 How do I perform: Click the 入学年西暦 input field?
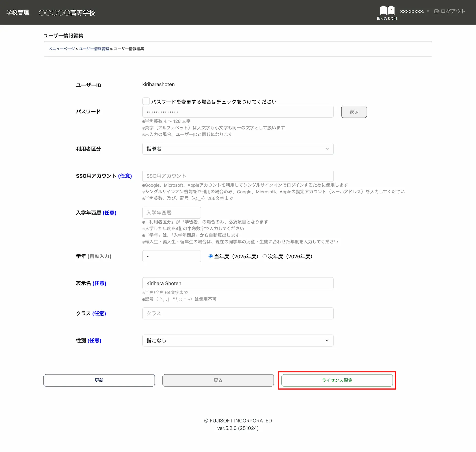(x=171, y=213)
